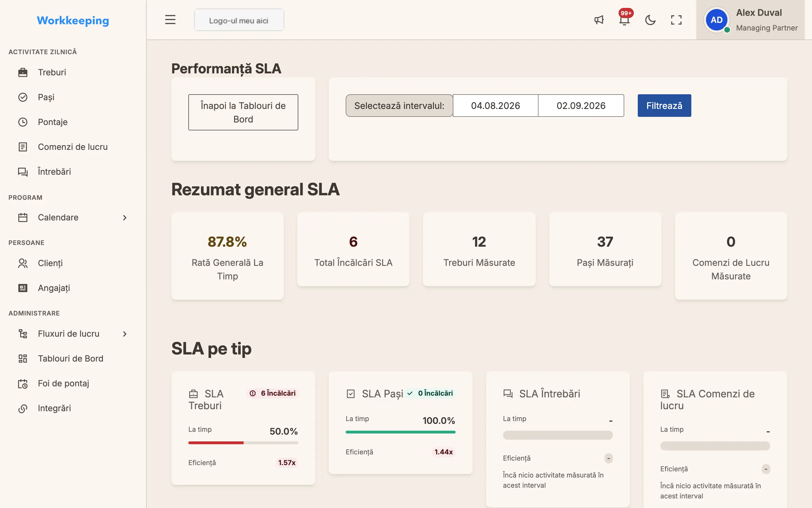This screenshot has width=812, height=508.
Task: Click the AD user avatar
Action: [717, 20]
